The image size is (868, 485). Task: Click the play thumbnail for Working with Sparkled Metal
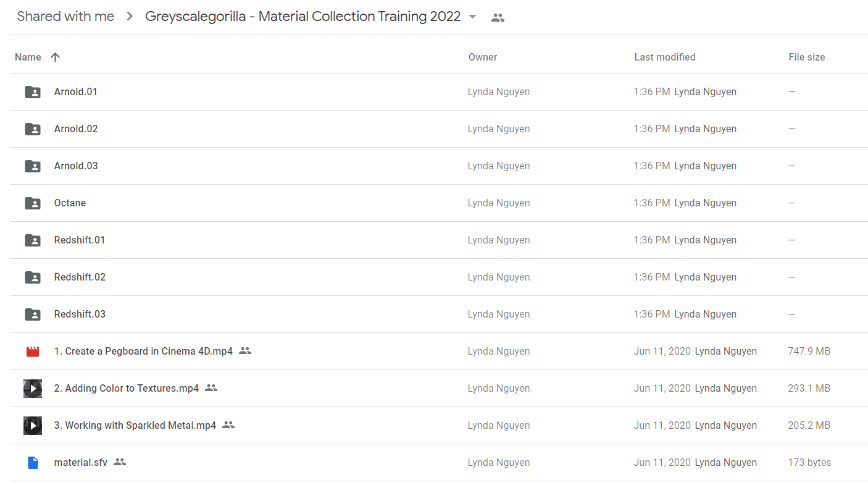pos(33,426)
